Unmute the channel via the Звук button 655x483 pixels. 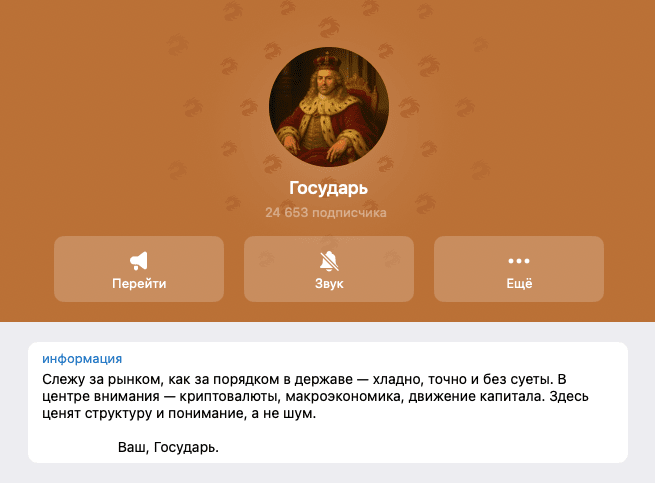329,269
